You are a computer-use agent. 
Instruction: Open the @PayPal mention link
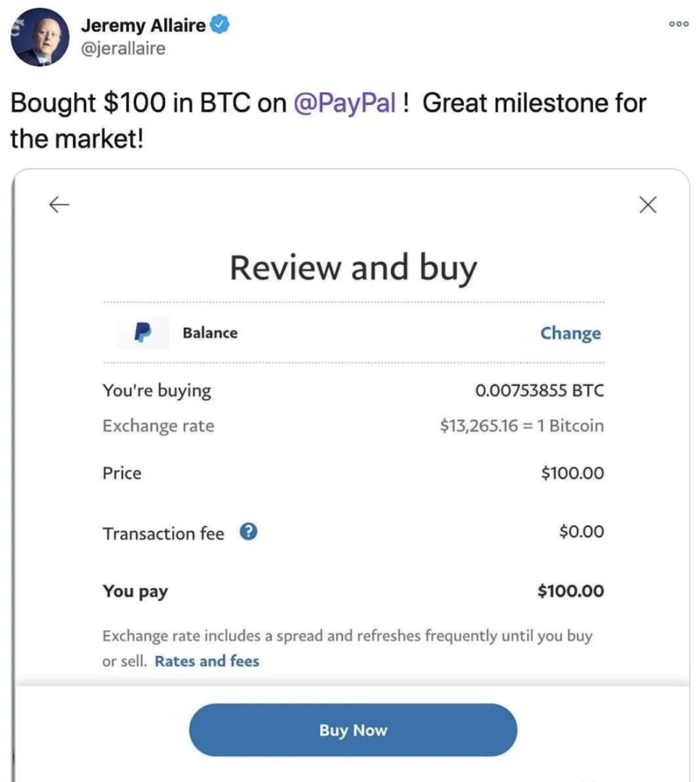coord(344,103)
